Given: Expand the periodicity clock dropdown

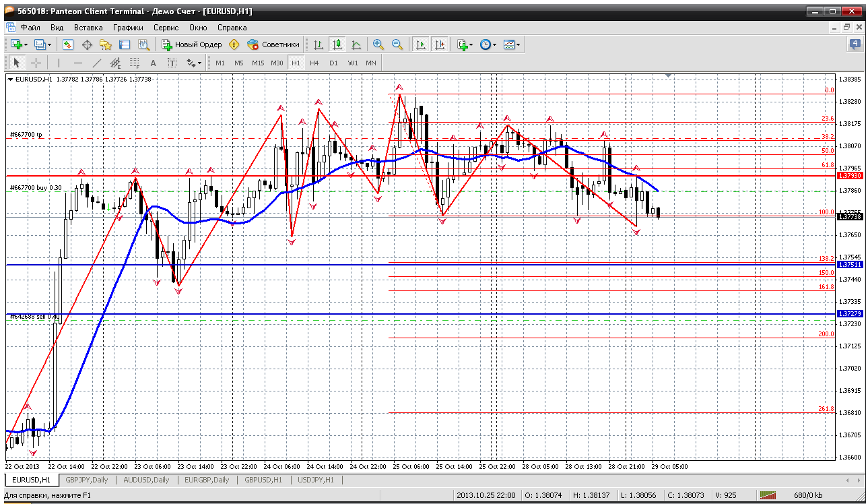Looking at the screenshot, I should pyautogui.click(x=495, y=44).
